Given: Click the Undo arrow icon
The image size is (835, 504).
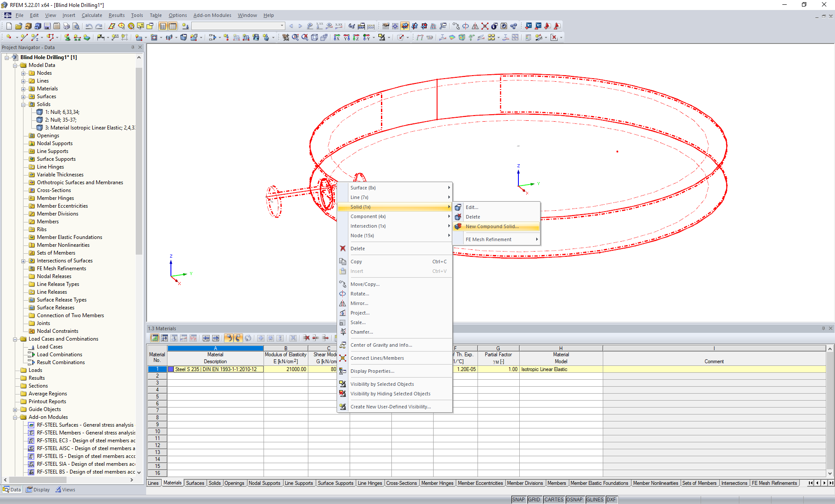Looking at the screenshot, I should click(89, 26).
